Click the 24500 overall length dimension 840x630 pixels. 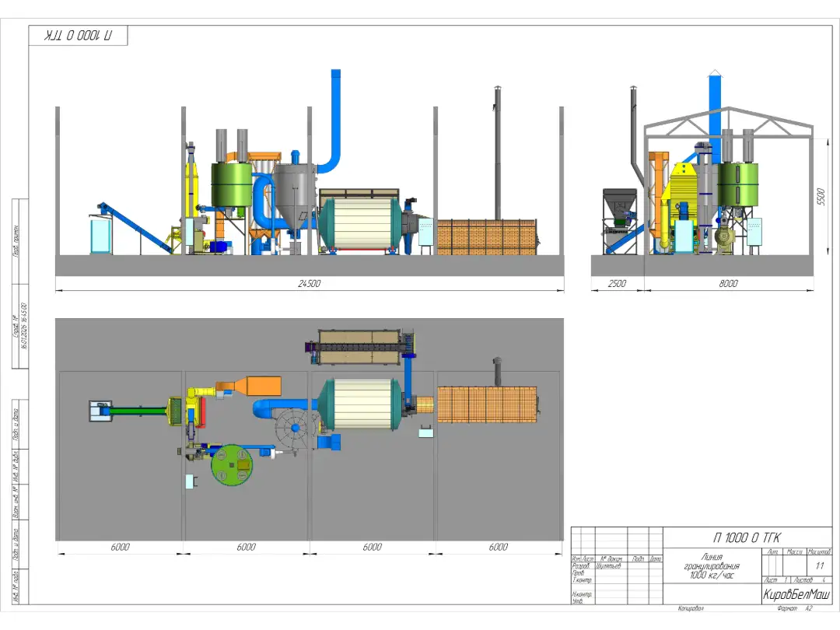(x=309, y=284)
